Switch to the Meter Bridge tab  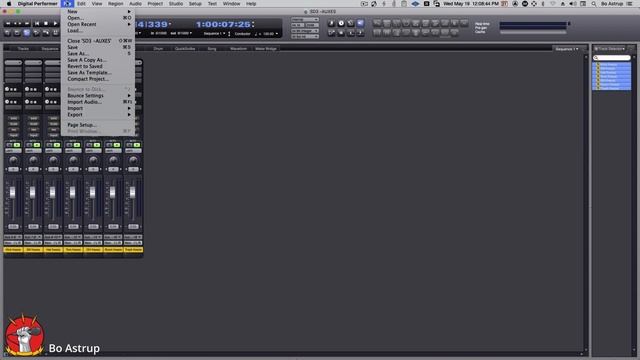266,49
